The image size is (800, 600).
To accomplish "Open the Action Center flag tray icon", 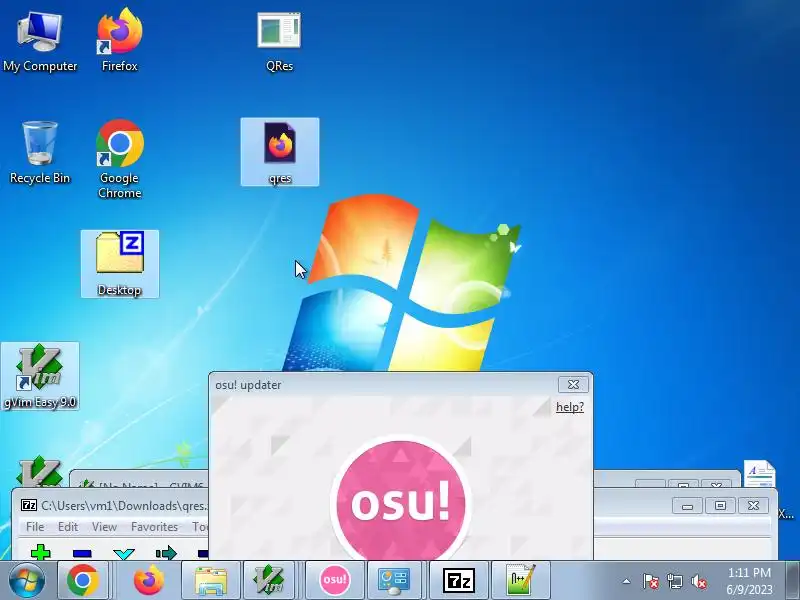I will click(x=650, y=581).
